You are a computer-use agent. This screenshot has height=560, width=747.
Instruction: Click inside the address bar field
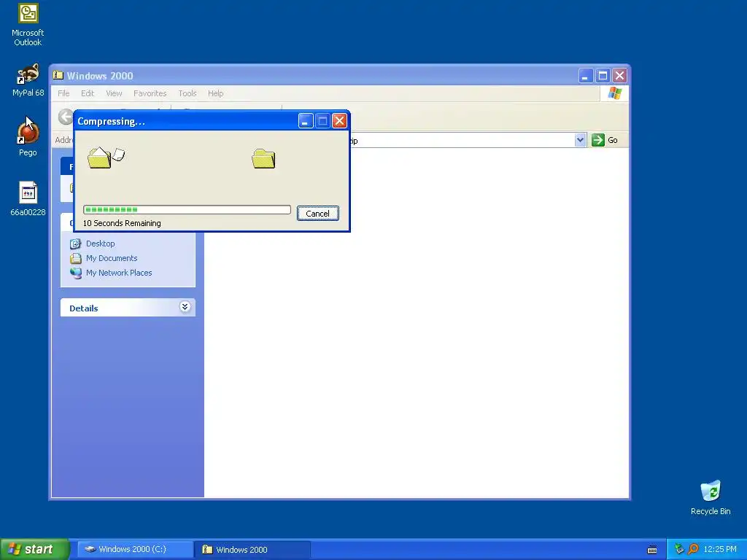pos(461,140)
